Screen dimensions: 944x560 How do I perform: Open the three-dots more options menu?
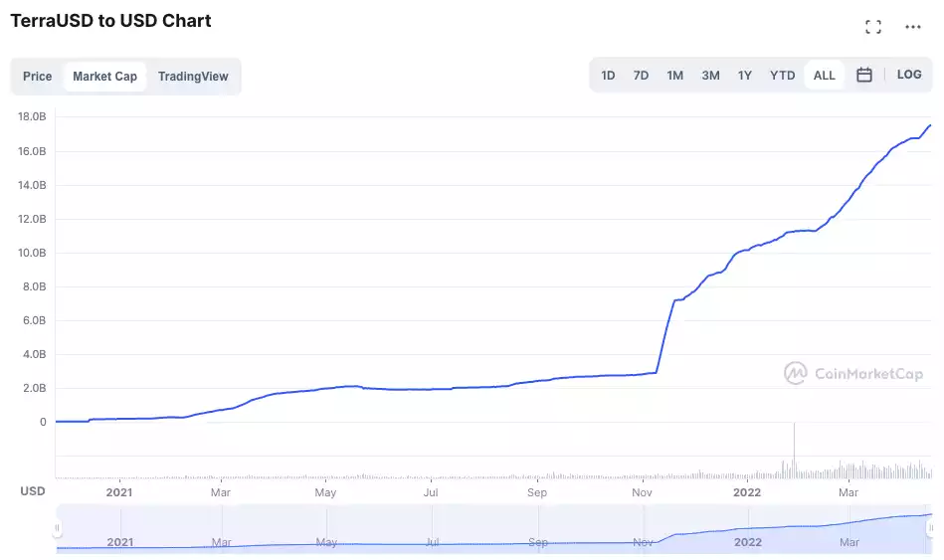(x=913, y=27)
